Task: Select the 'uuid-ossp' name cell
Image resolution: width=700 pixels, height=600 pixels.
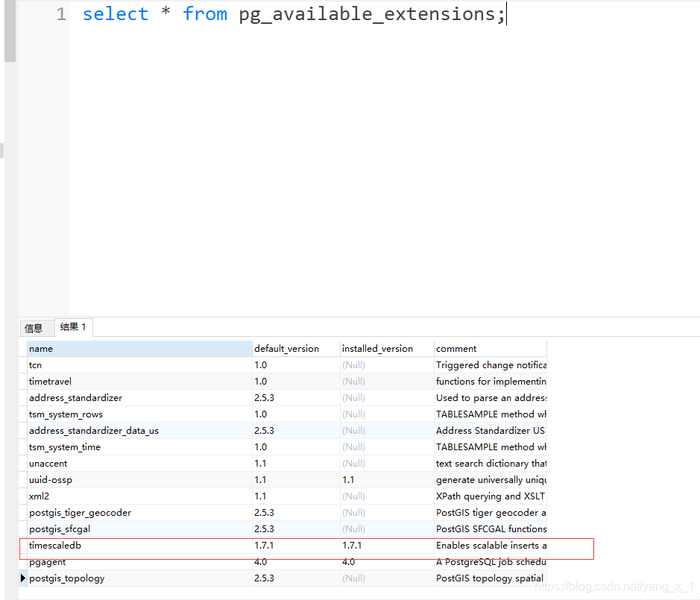Action: click(139, 480)
